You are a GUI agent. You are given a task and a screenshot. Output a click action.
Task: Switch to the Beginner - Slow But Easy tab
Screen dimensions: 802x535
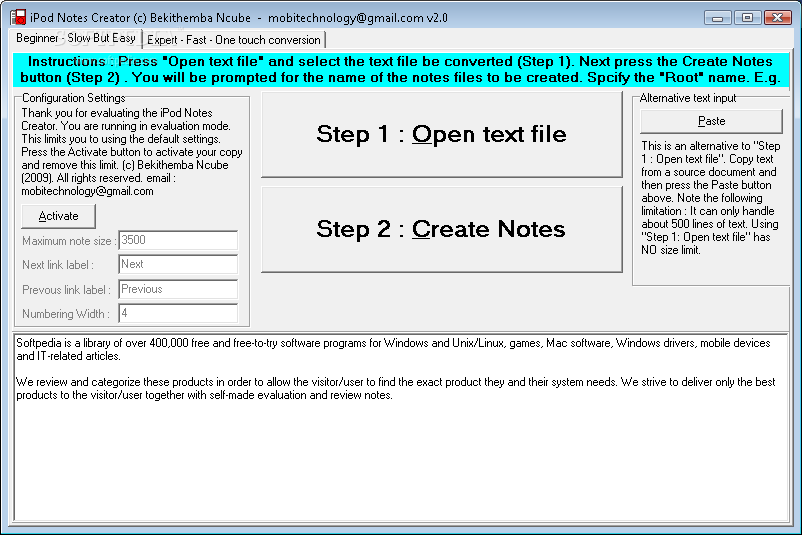point(75,38)
